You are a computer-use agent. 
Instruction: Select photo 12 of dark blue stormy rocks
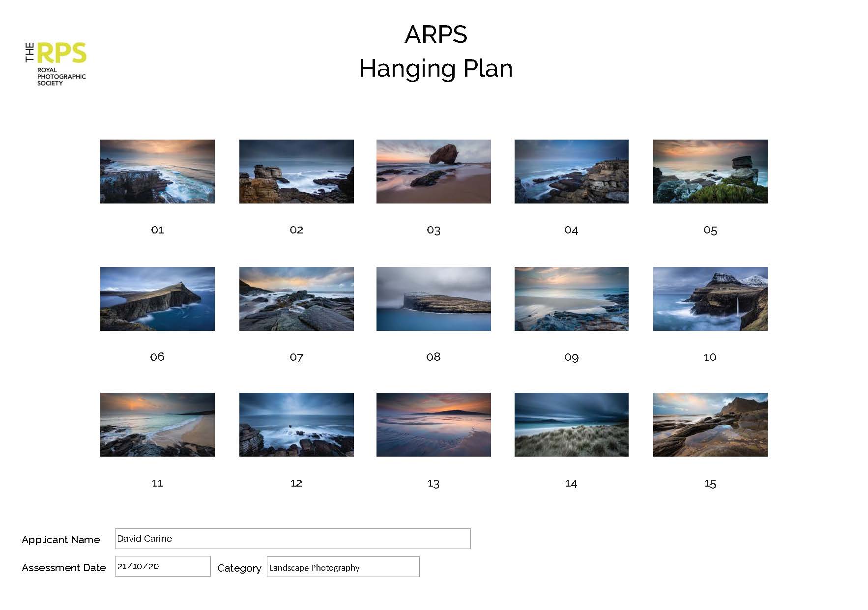tap(296, 425)
